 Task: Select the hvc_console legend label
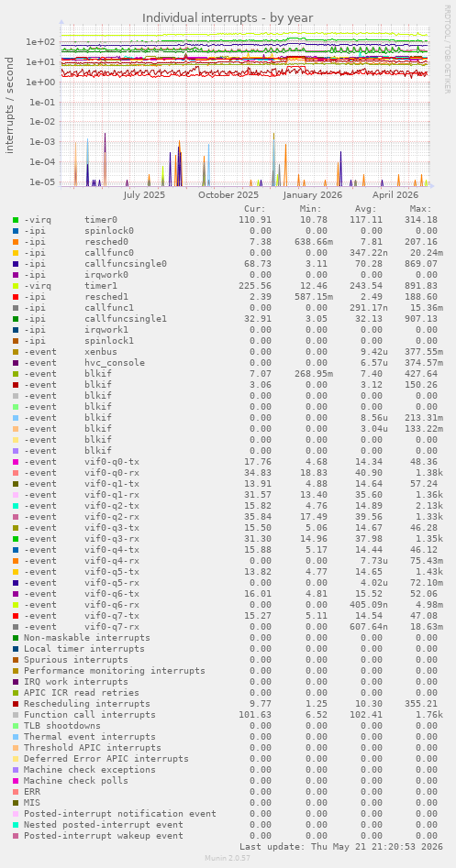114,363
